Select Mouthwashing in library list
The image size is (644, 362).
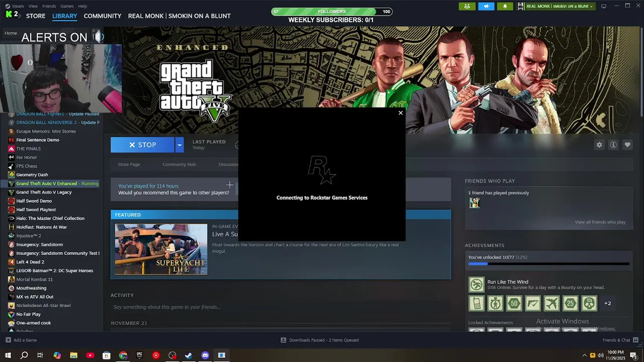(x=31, y=288)
